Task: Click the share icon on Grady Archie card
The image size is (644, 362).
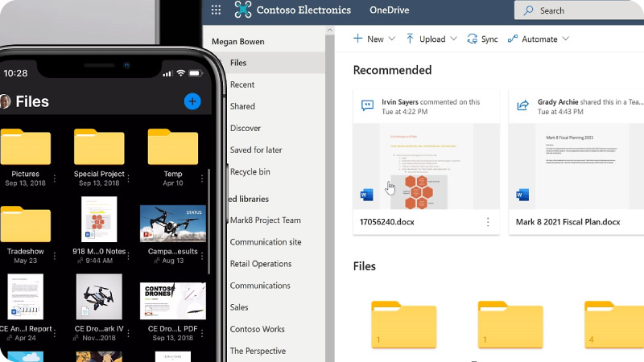Action: (x=522, y=105)
